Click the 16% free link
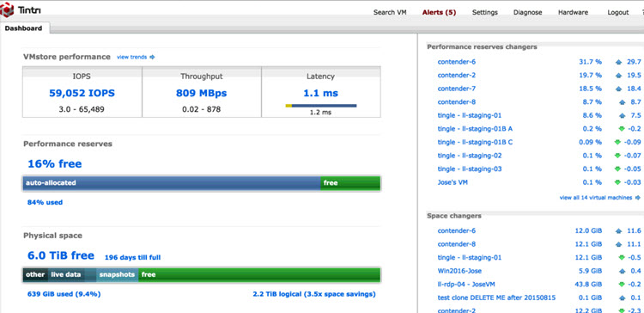The image size is (644, 313). pyautogui.click(x=55, y=164)
